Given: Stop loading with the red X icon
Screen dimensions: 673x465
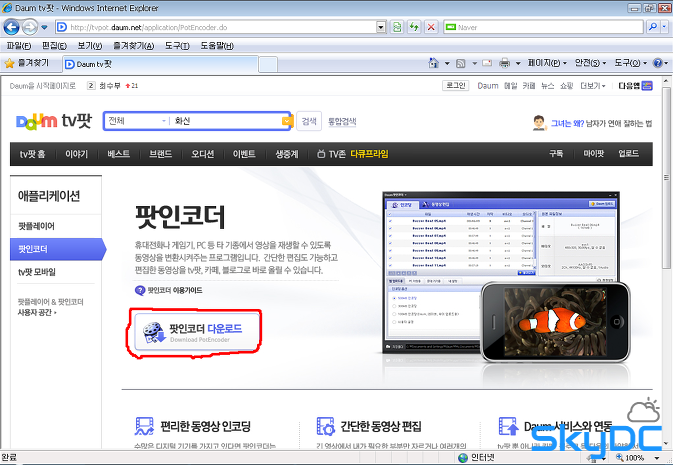Looking at the screenshot, I should pyautogui.click(x=431, y=27).
